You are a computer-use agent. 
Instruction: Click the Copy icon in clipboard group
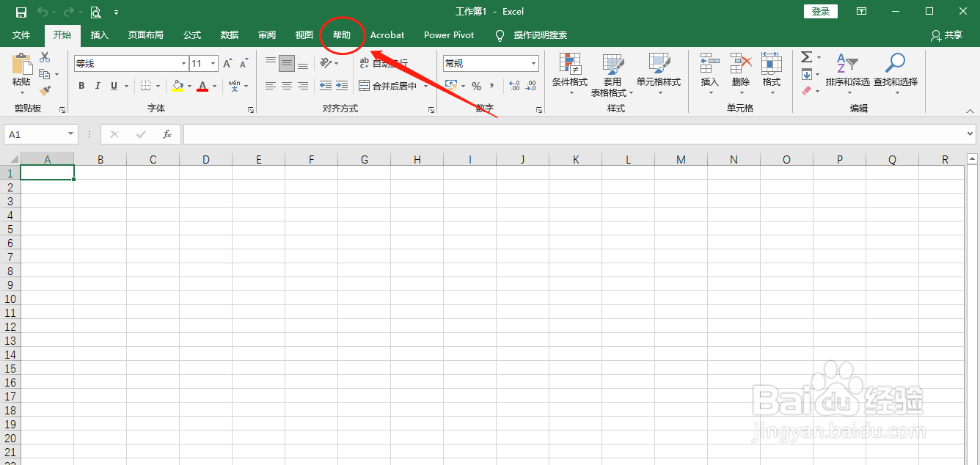pos(45,74)
